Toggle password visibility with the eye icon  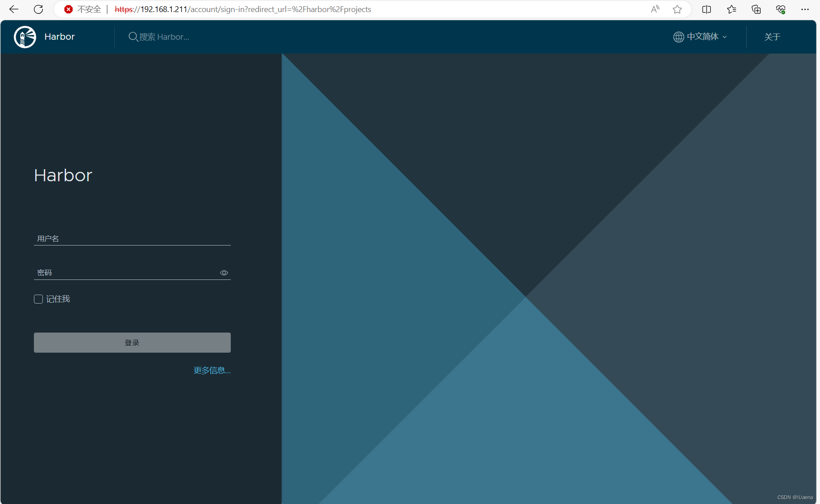pos(224,273)
